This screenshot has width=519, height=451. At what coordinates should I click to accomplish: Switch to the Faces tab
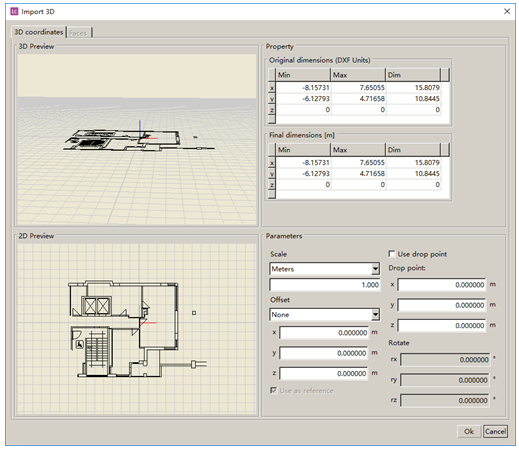[x=79, y=33]
